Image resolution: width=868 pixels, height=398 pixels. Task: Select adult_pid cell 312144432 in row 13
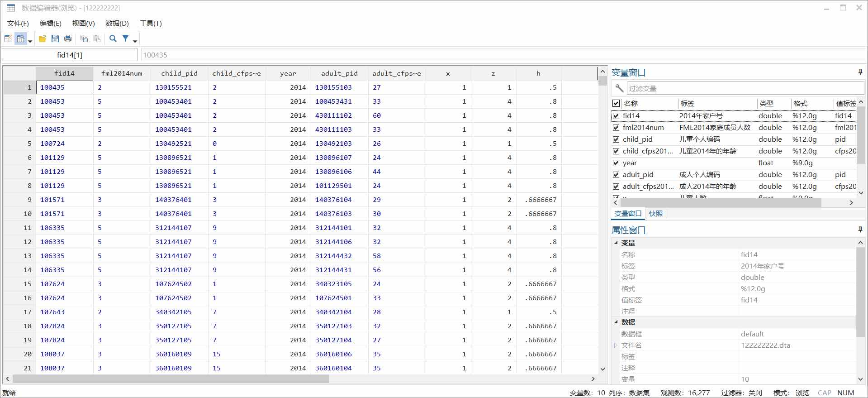pos(339,256)
